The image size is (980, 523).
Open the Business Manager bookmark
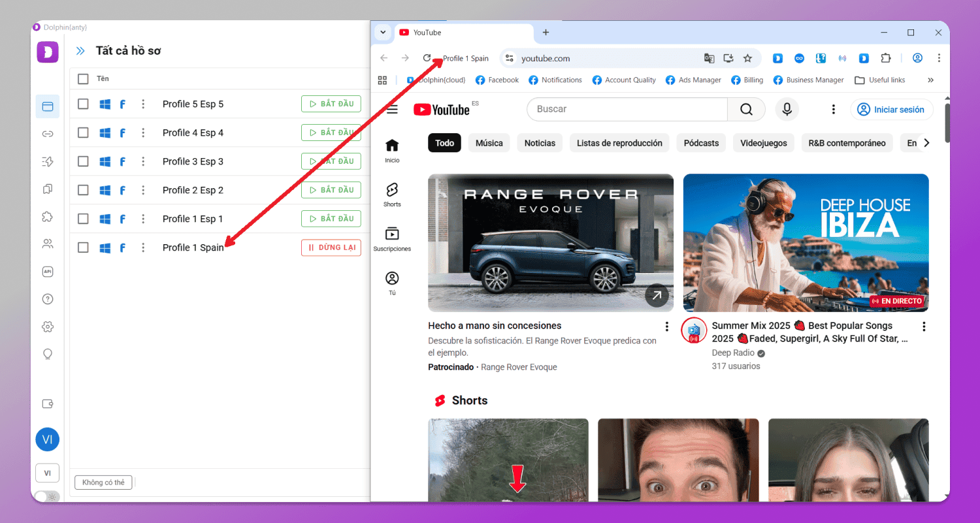[x=808, y=80]
